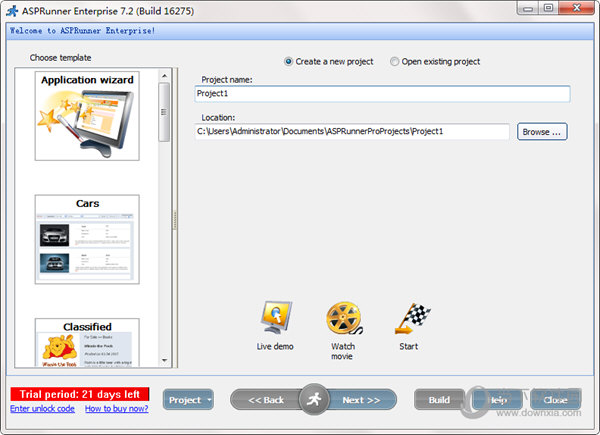Open the Live demo icon
Image resolution: width=600 pixels, height=435 pixels.
276,318
